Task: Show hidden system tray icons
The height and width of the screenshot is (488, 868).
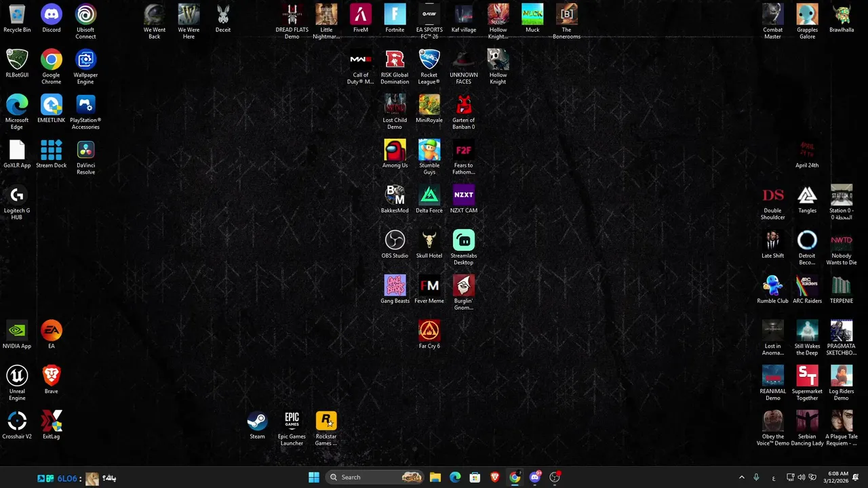Action: tap(741, 477)
